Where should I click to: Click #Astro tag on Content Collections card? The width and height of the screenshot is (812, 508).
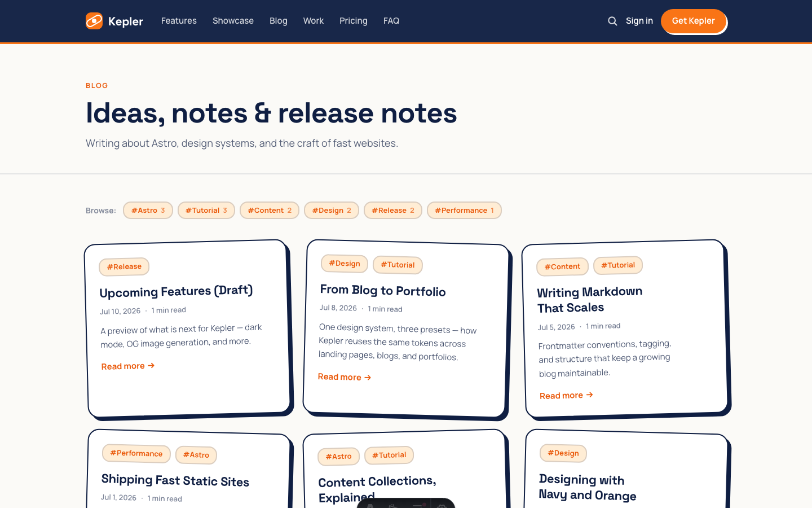338,456
